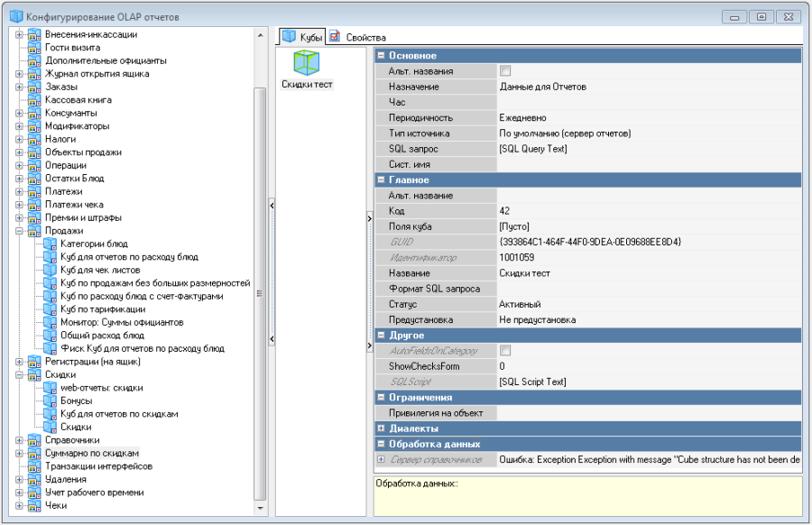Viewport: 812px width, 525px height.
Task: Open the SQL запрос query text value
Action: point(532,149)
